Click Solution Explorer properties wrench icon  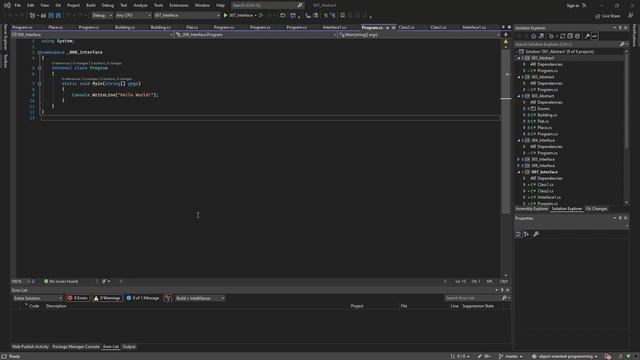(587, 36)
